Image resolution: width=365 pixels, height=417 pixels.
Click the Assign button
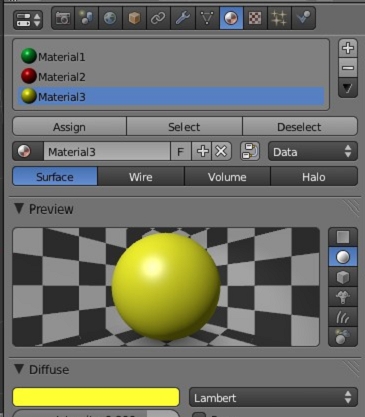tap(69, 126)
